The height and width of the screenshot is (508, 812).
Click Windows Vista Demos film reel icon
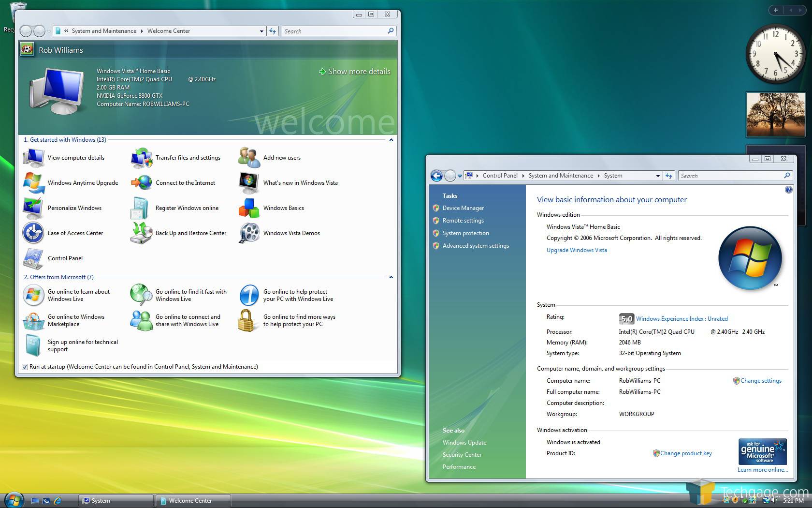click(x=249, y=233)
